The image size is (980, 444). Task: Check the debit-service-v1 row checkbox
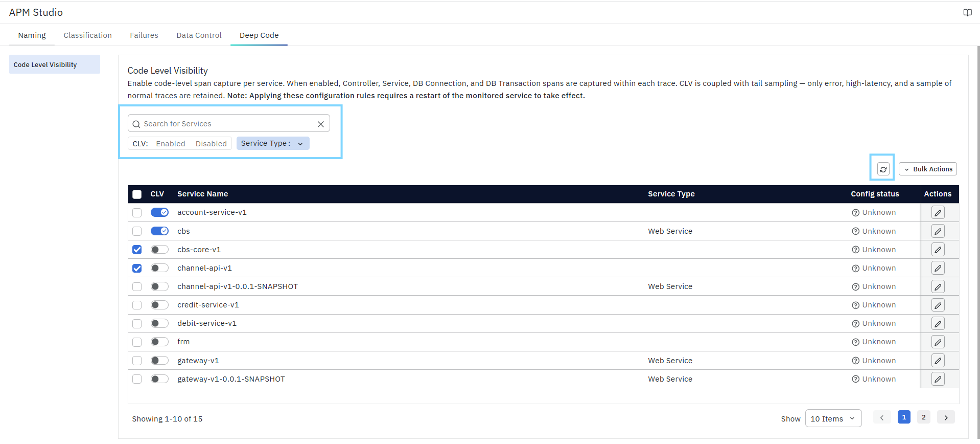click(x=137, y=323)
